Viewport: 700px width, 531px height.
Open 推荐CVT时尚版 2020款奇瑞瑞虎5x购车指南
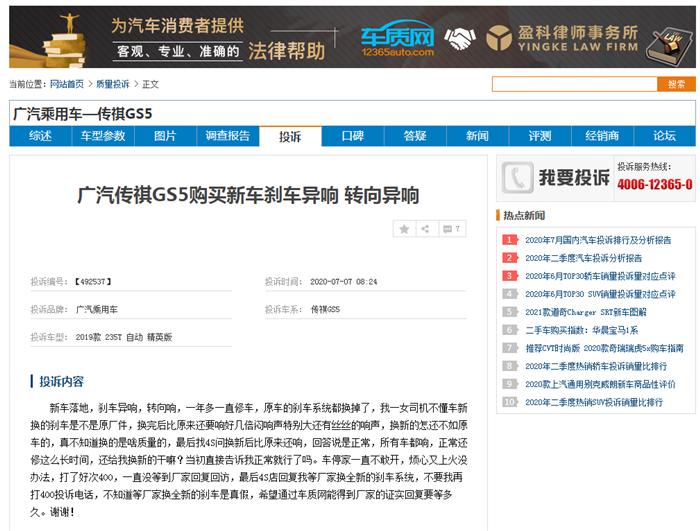pos(604,348)
